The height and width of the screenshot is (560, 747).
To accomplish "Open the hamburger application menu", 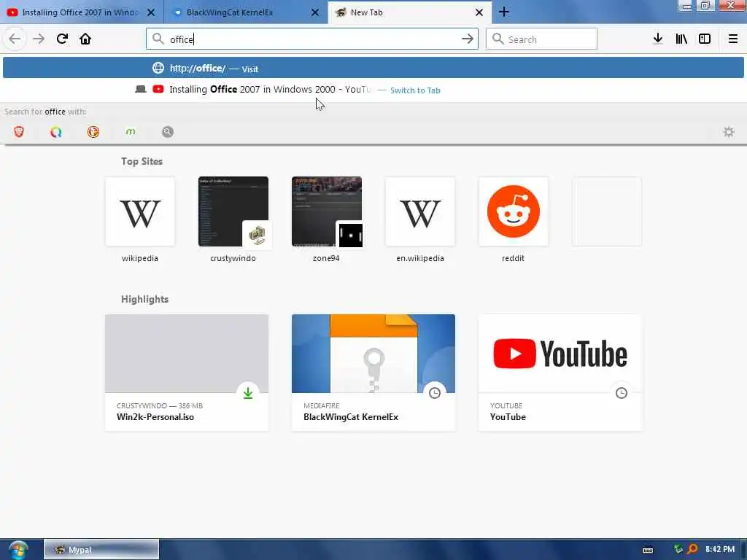I will pos(733,39).
